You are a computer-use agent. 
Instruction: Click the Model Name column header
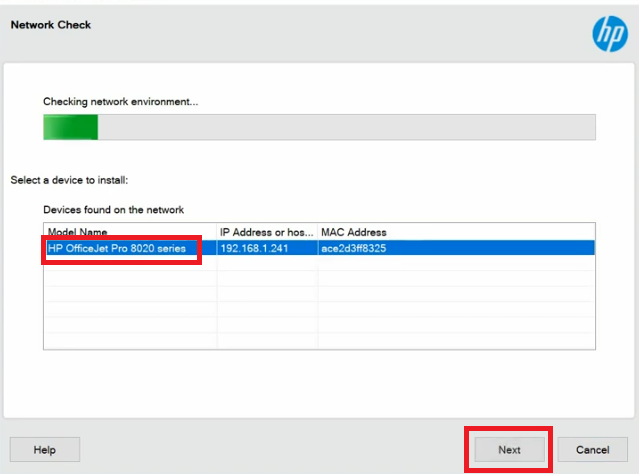pyautogui.click(x=130, y=232)
